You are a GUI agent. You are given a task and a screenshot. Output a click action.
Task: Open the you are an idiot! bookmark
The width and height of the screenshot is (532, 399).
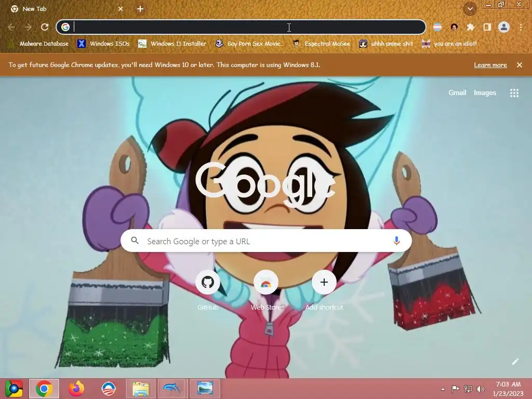[449, 44]
